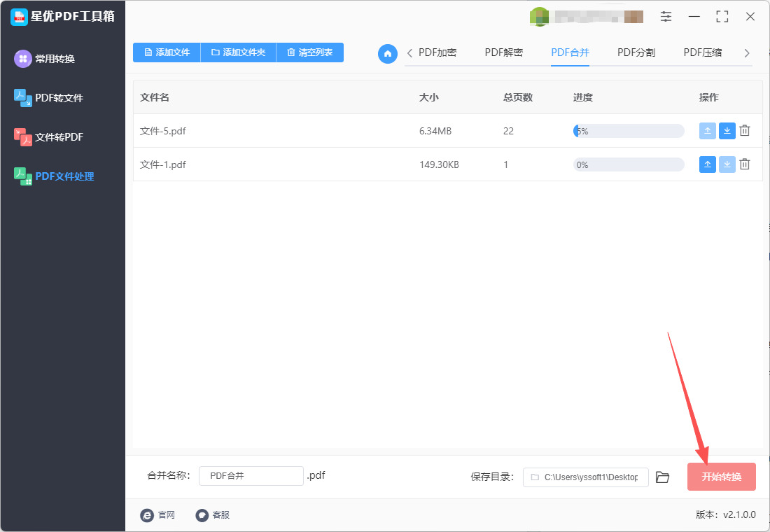Open 官网 official website link
The image size is (770, 532).
point(157,514)
